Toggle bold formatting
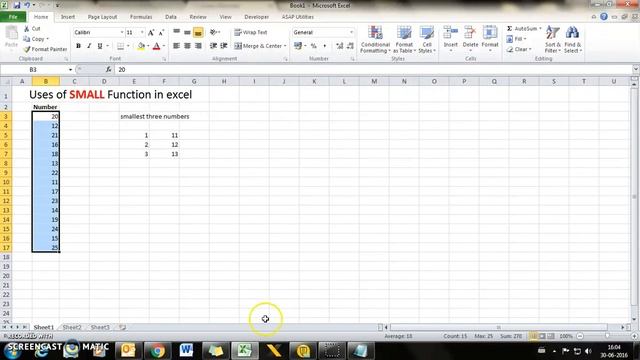 (x=78, y=46)
